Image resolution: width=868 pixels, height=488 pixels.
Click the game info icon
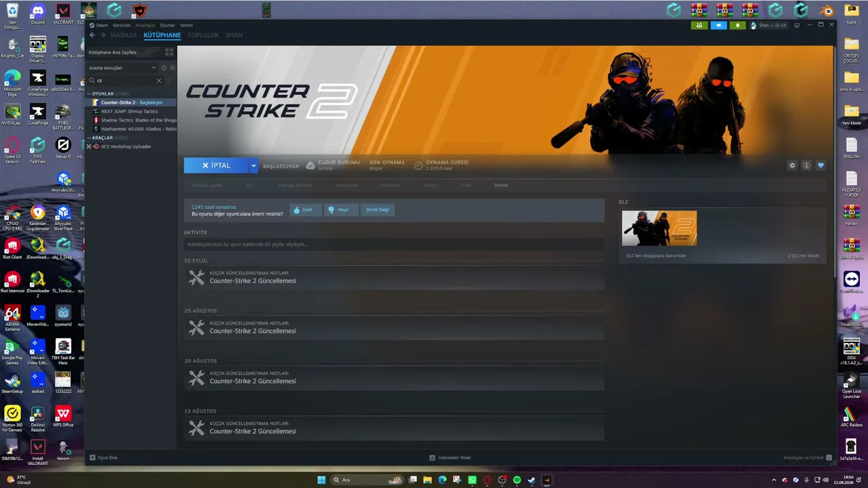[x=806, y=165]
